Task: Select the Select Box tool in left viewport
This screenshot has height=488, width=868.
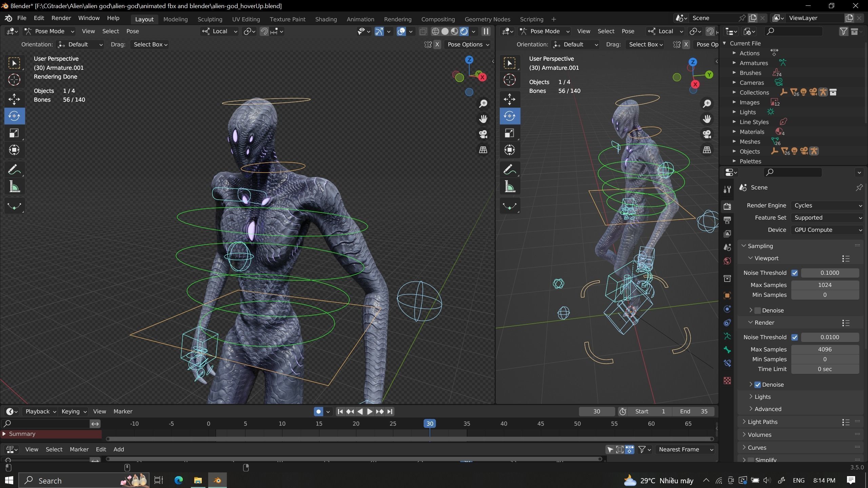Action: 14,63
